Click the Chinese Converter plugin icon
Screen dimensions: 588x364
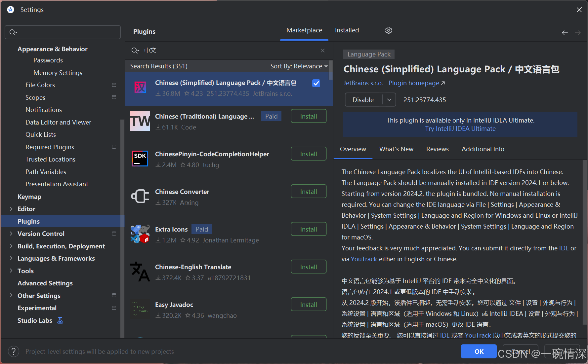pyautogui.click(x=140, y=196)
